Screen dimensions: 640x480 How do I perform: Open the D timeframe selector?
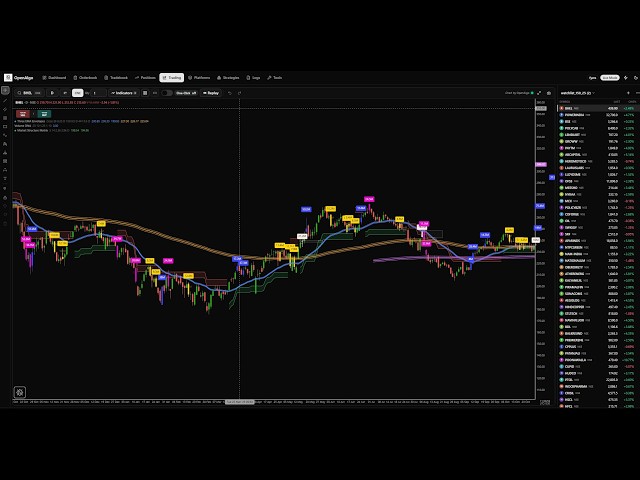point(52,93)
